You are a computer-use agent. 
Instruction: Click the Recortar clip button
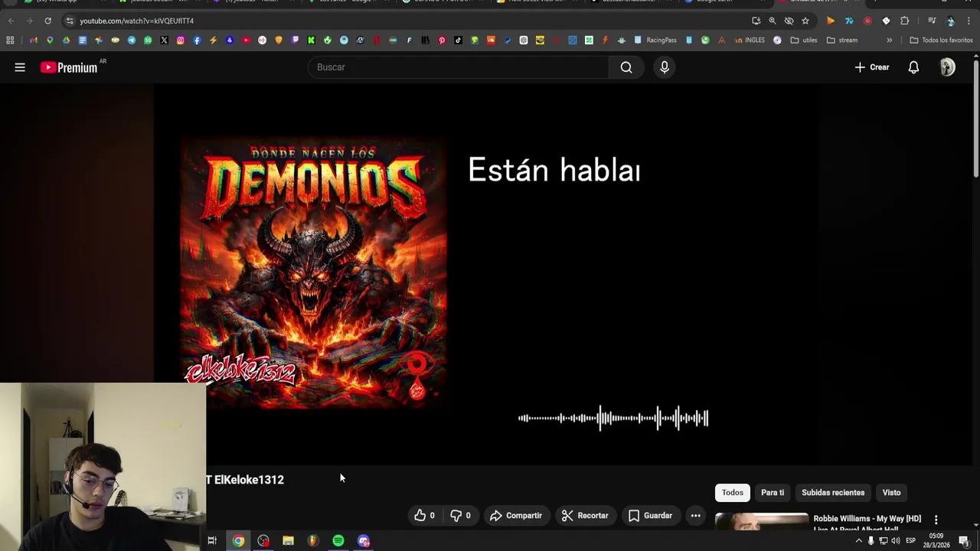click(x=585, y=516)
